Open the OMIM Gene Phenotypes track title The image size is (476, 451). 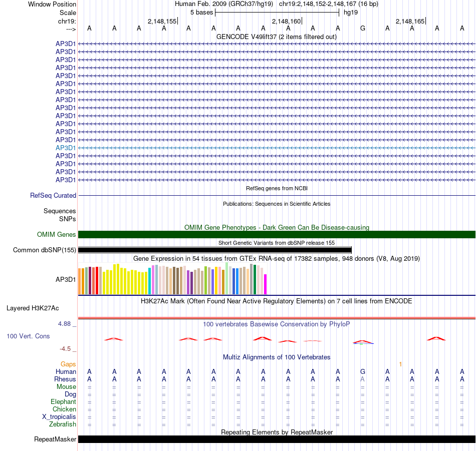click(277, 227)
